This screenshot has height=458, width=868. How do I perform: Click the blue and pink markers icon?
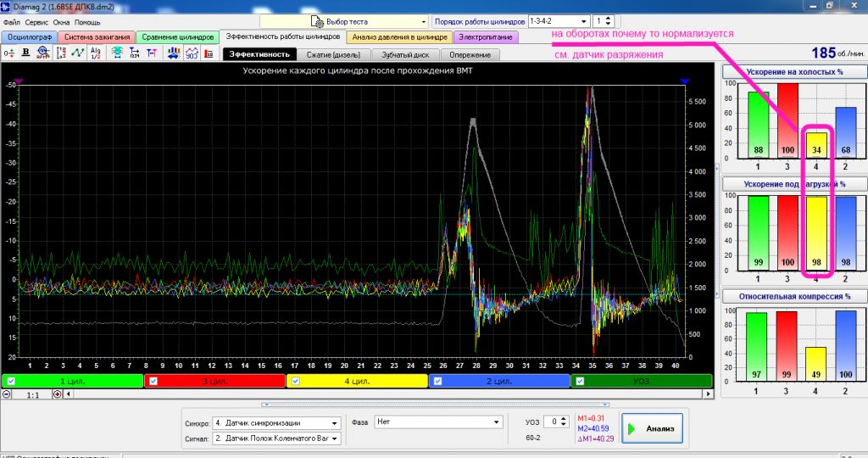(152, 53)
